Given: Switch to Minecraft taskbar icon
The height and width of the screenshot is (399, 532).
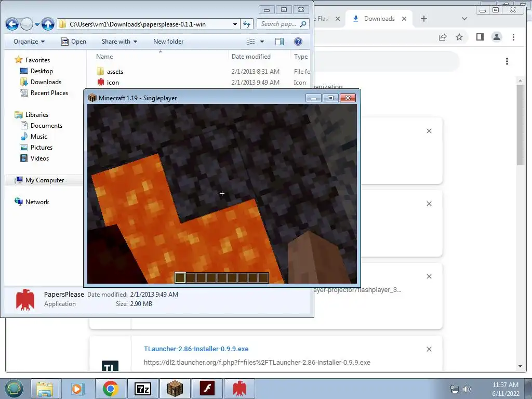Looking at the screenshot, I should coord(175,389).
